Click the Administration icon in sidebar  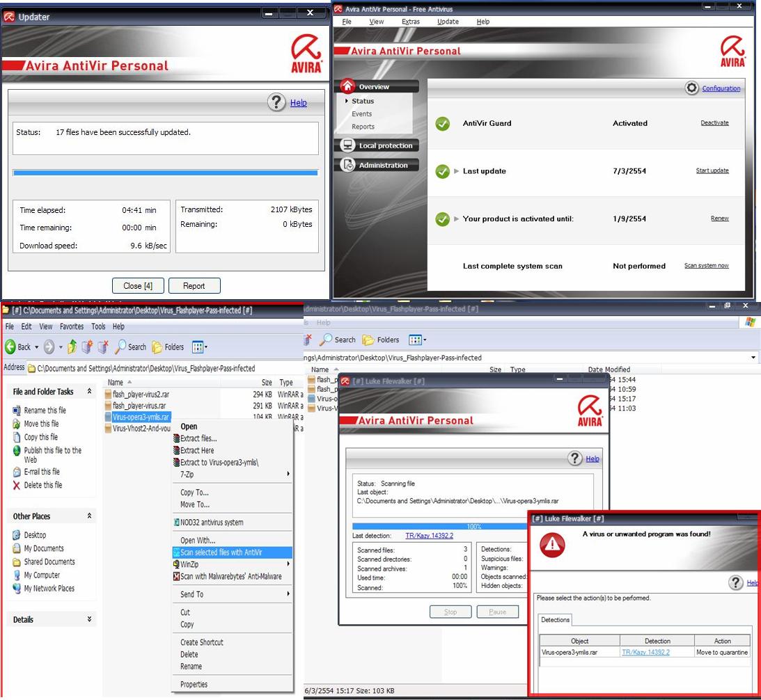[x=347, y=164]
